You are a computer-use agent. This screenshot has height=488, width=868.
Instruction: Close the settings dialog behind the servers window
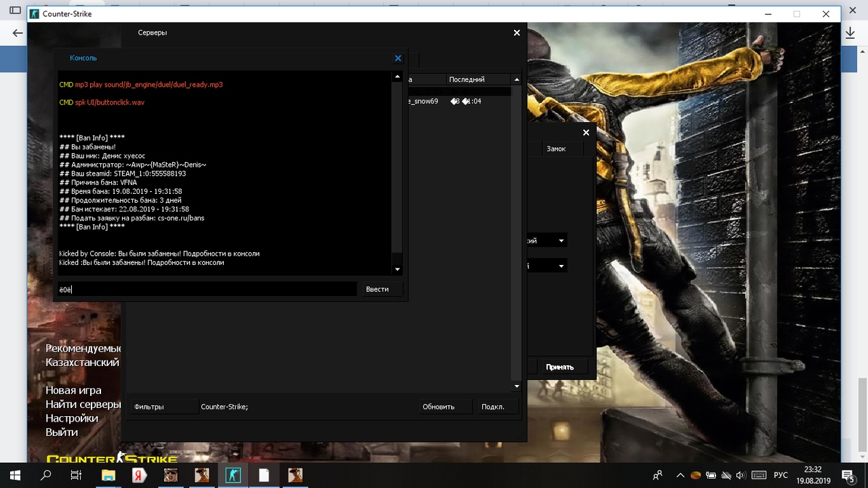click(586, 132)
